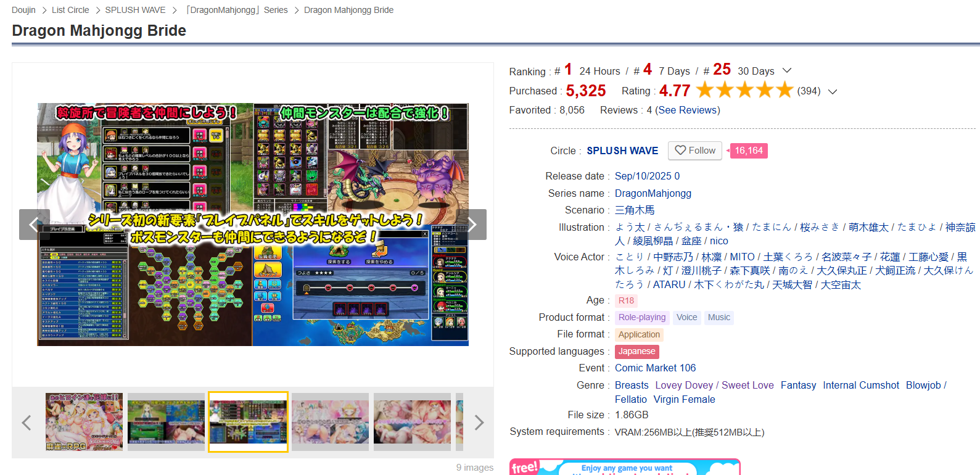Click the 16,164 follower count badge
The image size is (980, 475).
pyautogui.click(x=749, y=151)
